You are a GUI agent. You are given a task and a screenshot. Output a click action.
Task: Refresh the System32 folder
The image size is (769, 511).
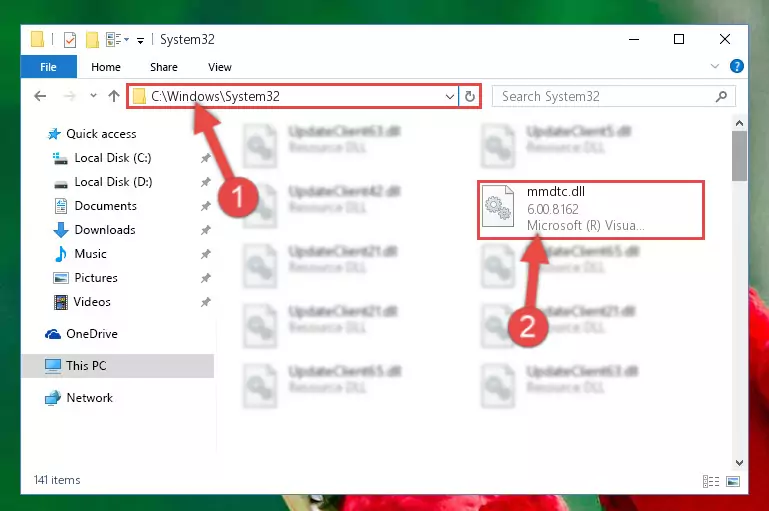point(469,97)
